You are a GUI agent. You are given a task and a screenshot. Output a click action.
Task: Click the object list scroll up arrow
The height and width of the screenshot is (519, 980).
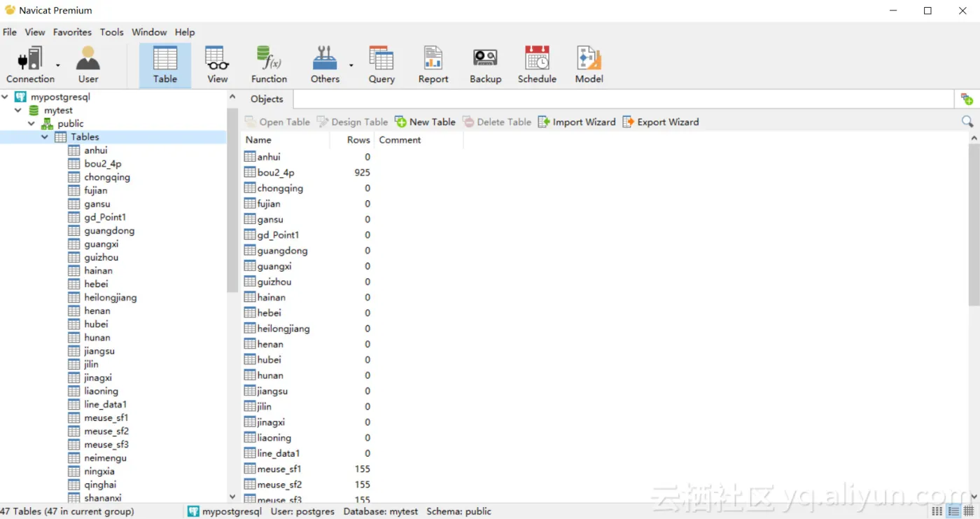tap(974, 139)
